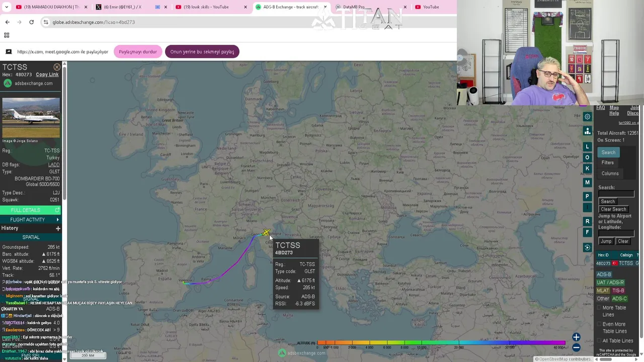Viewport: 644px width, 362px height.
Task: Enable the More Table Lines checkbox
Action: [x=599, y=308]
